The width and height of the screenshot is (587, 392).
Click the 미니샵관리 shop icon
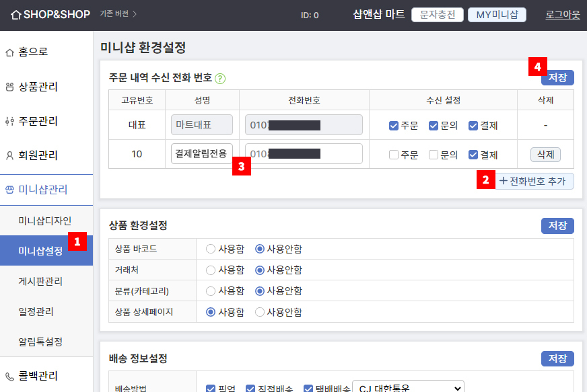(x=9, y=190)
